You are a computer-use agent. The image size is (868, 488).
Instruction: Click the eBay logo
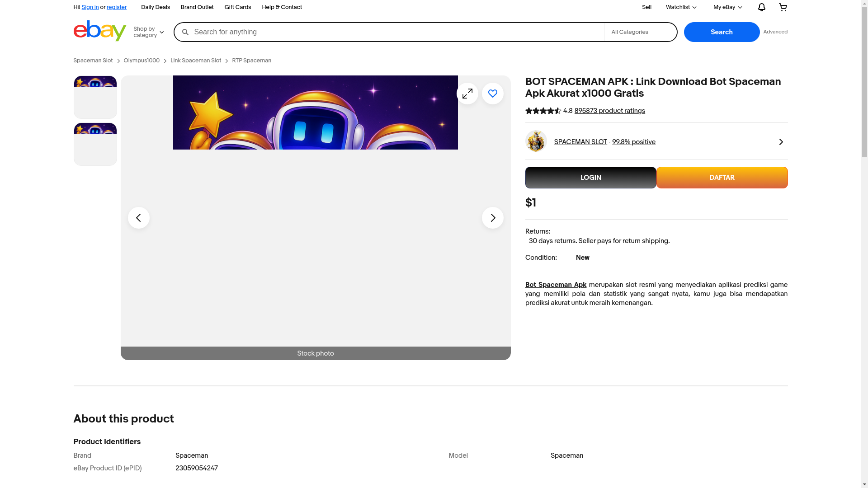point(99,31)
